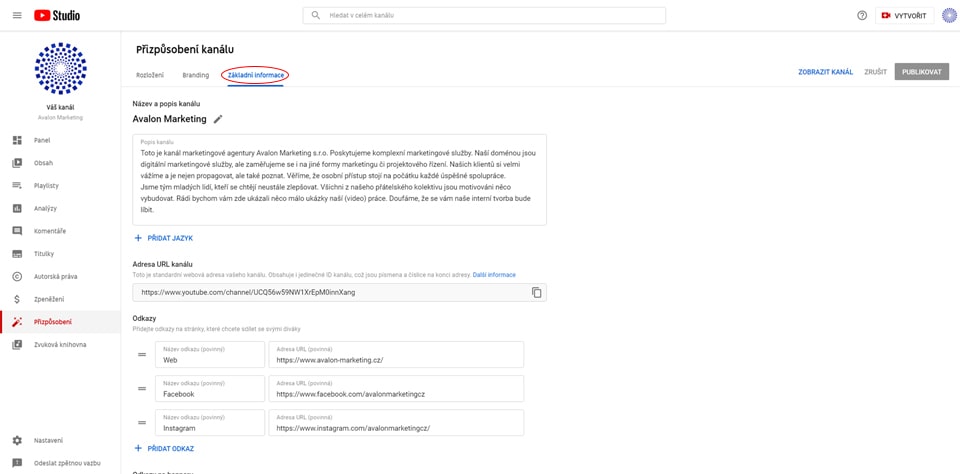The image size is (960, 474).
Task: Edit the Facebook link title field
Action: click(209, 388)
